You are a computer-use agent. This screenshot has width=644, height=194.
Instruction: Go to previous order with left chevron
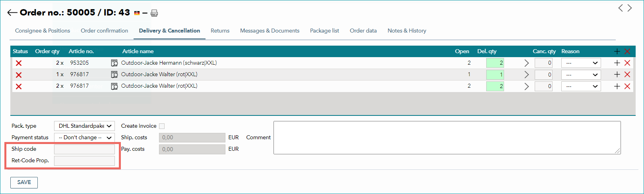point(621,8)
